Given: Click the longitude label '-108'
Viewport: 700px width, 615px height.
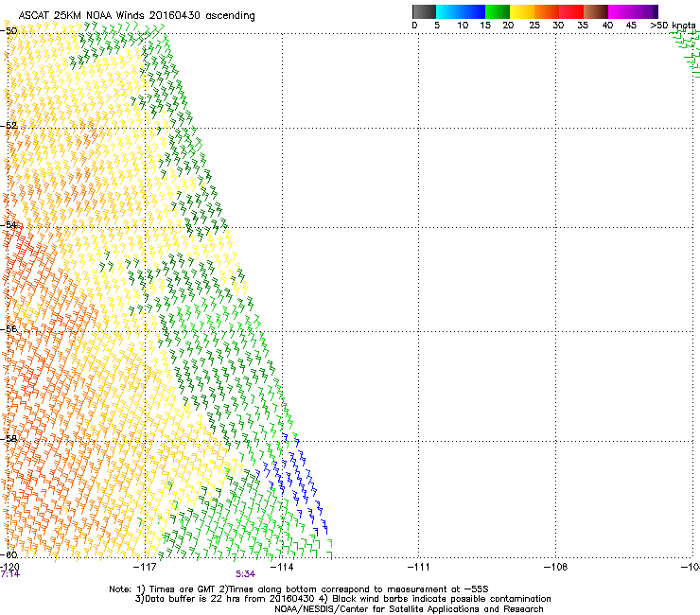Looking at the screenshot, I should tap(555, 567).
